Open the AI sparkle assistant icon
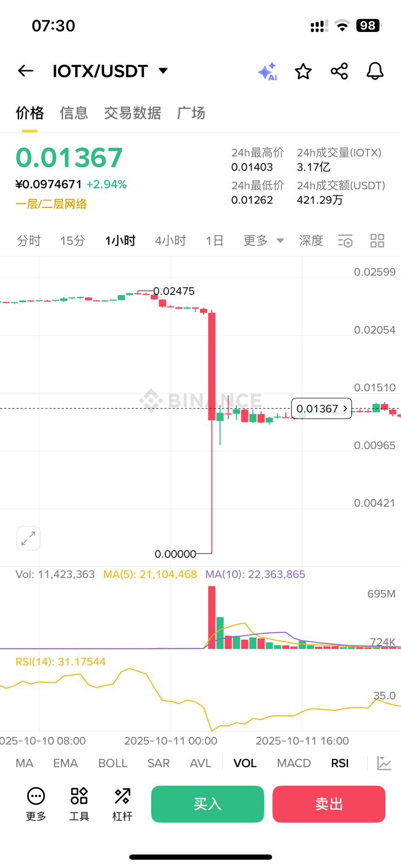 [267, 71]
